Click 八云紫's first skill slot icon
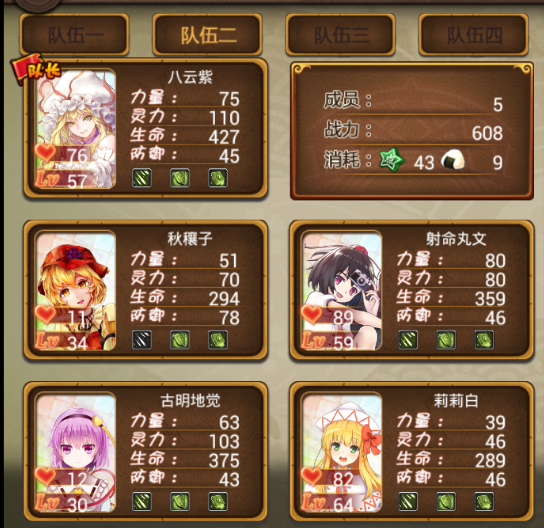The image size is (544, 528). [142, 178]
